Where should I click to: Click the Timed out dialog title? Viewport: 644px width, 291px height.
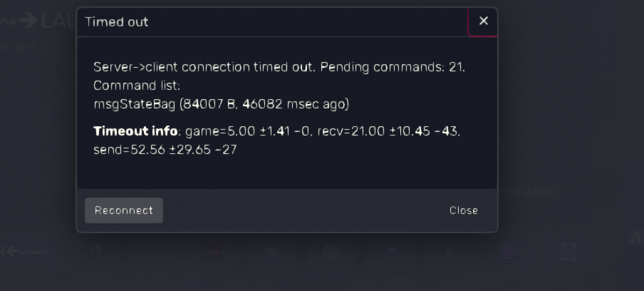pyautogui.click(x=117, y=22)
